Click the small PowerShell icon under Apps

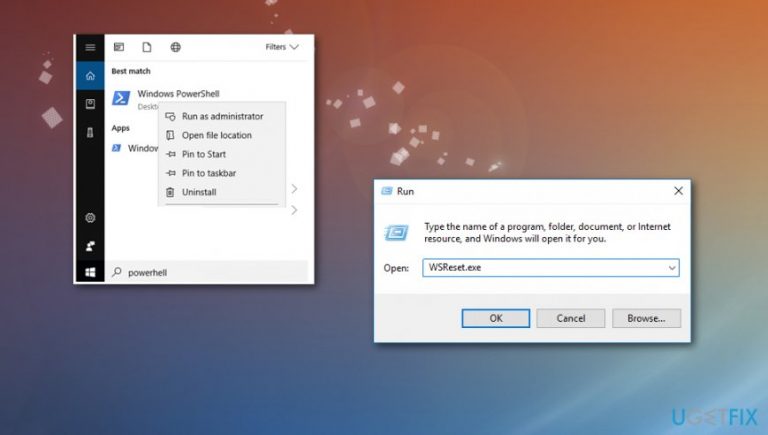coord(117,148)
